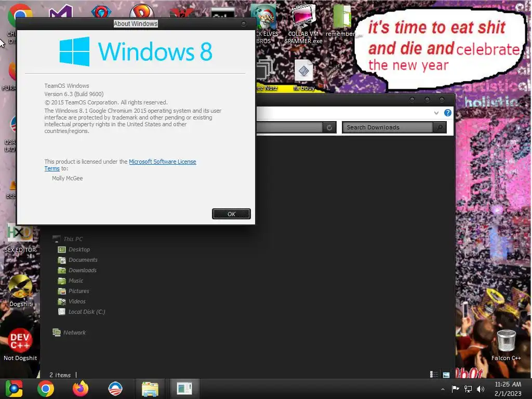The height and width of the screenshot is (399, 532).
Task: Click Explorer help question mark icon
Action: point(448,113)
